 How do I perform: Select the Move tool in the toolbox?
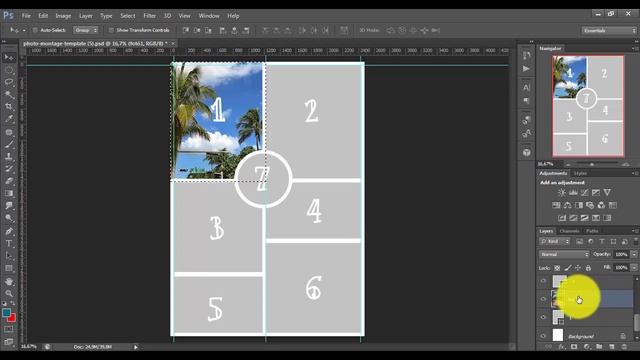pos(9,58)
